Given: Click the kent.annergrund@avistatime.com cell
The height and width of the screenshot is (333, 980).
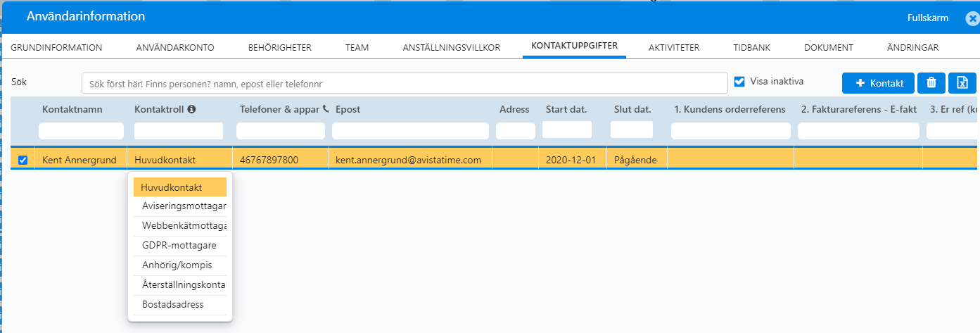Looking at the screenshot, I should (410, 160).
